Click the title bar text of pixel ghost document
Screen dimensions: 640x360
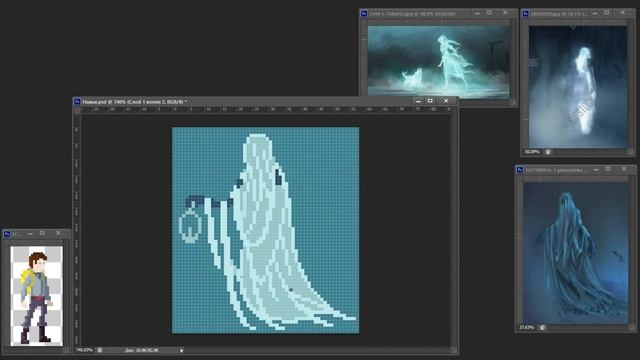click(135, 102)
